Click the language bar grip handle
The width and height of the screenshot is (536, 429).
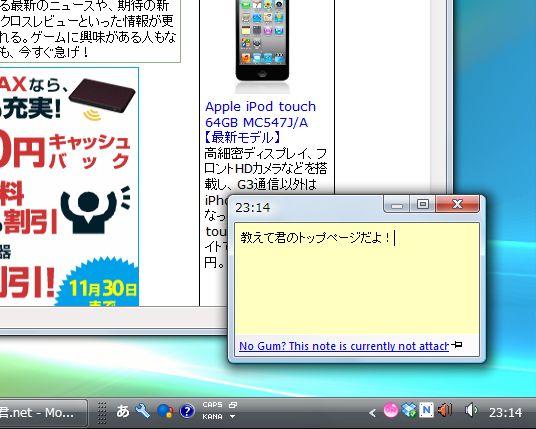click(x=102, y=413)
